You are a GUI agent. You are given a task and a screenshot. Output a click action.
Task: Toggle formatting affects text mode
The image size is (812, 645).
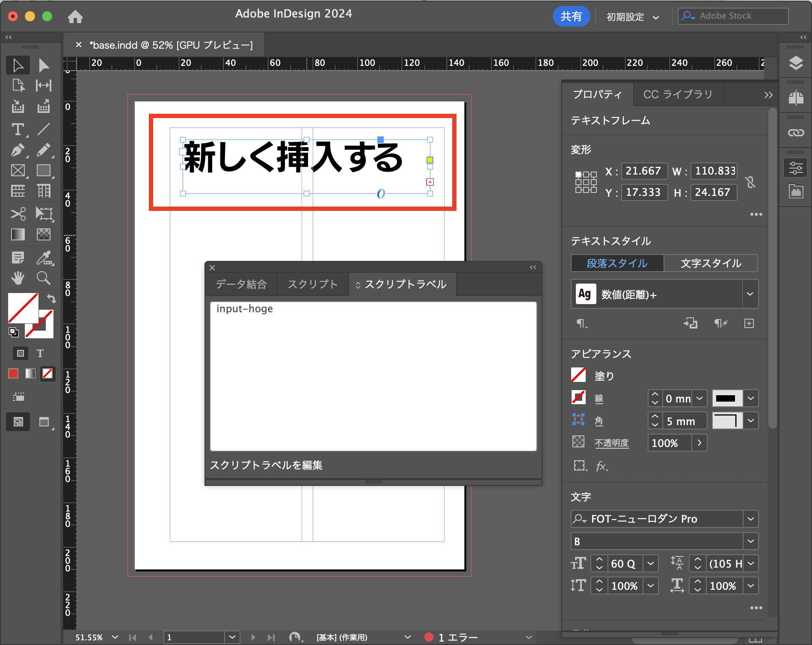point(40,353)
